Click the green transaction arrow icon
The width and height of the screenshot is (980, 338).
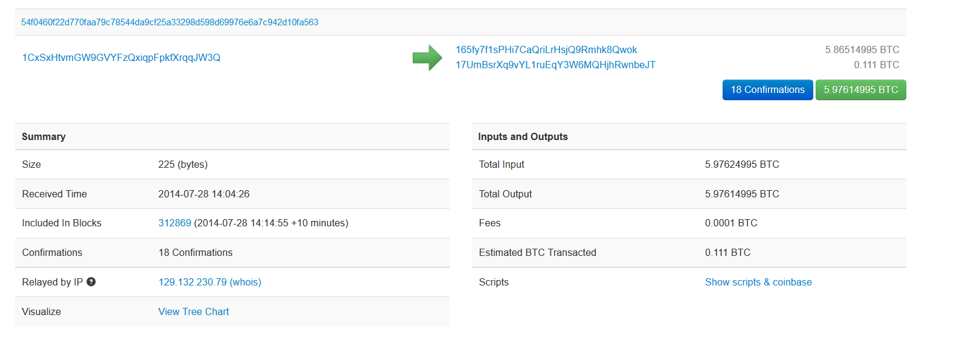[x=427, y=58]
